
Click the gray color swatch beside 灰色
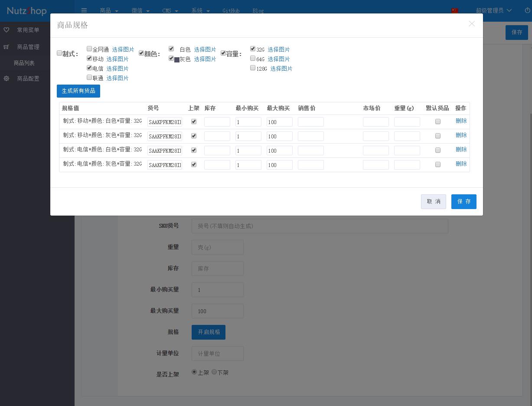point(177,60)
